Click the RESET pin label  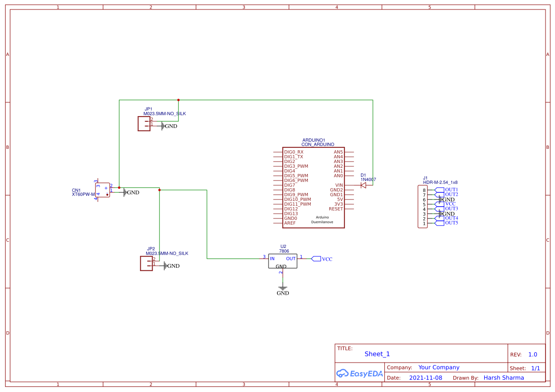[336, 209]
